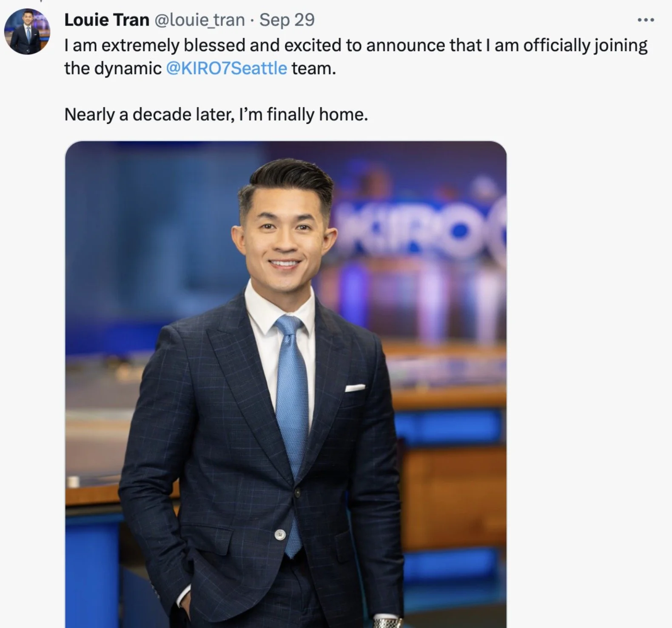
Task: Open Louie Tran's profile avatar
Action: 27,31
